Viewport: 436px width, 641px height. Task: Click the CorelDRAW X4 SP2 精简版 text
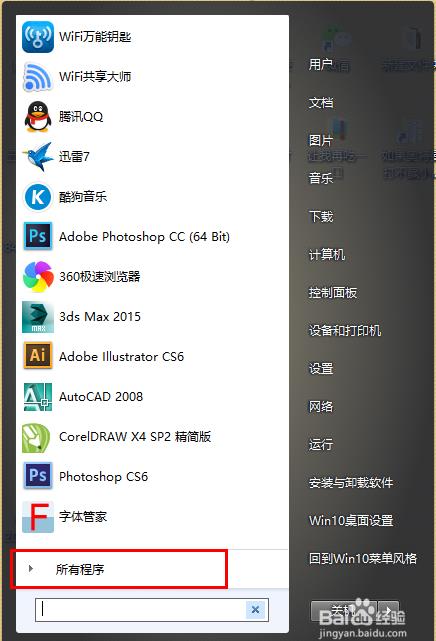135,437
